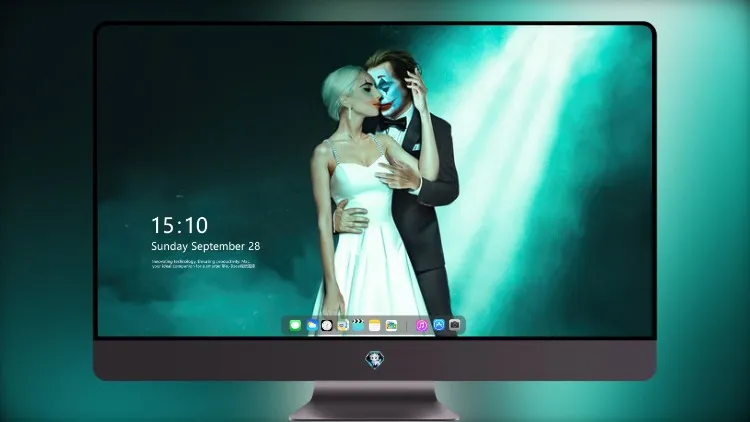Open the yellow Notes app in dock
This screenshot has height=422, width=750.
(375, 326)
